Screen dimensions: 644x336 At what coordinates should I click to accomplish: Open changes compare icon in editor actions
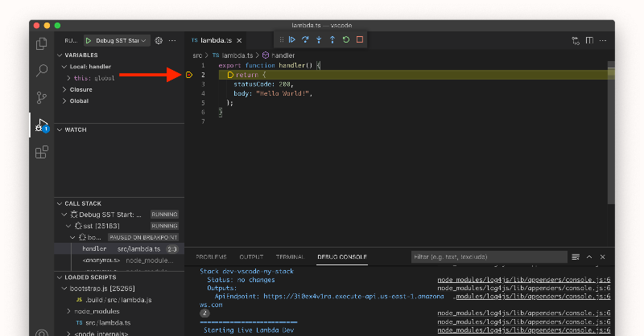coord(576,41)
